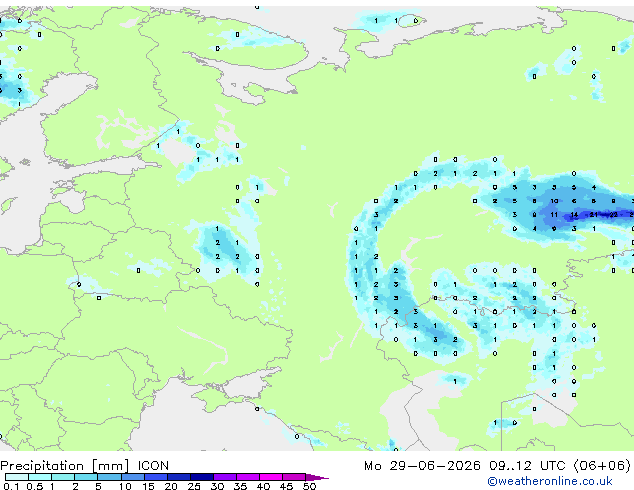Click the "(06+06)" forecast offset text

[x=602, y=466]
